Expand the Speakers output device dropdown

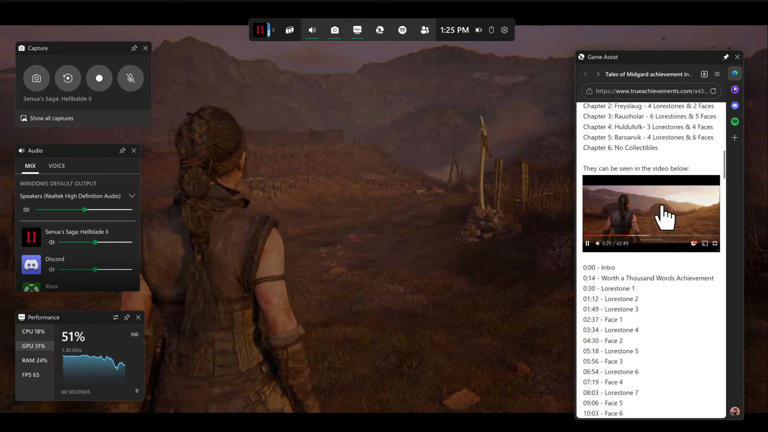[x=132, y=196]
